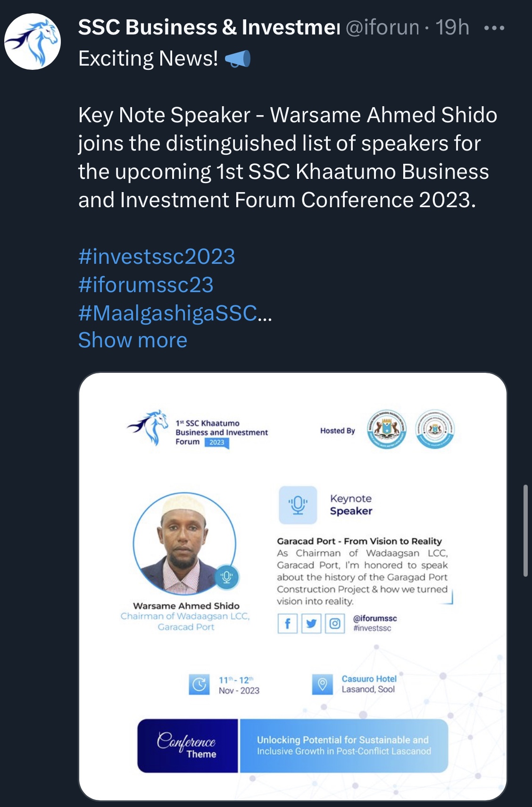Click the Conference Theme banner in image

(292, 746)
